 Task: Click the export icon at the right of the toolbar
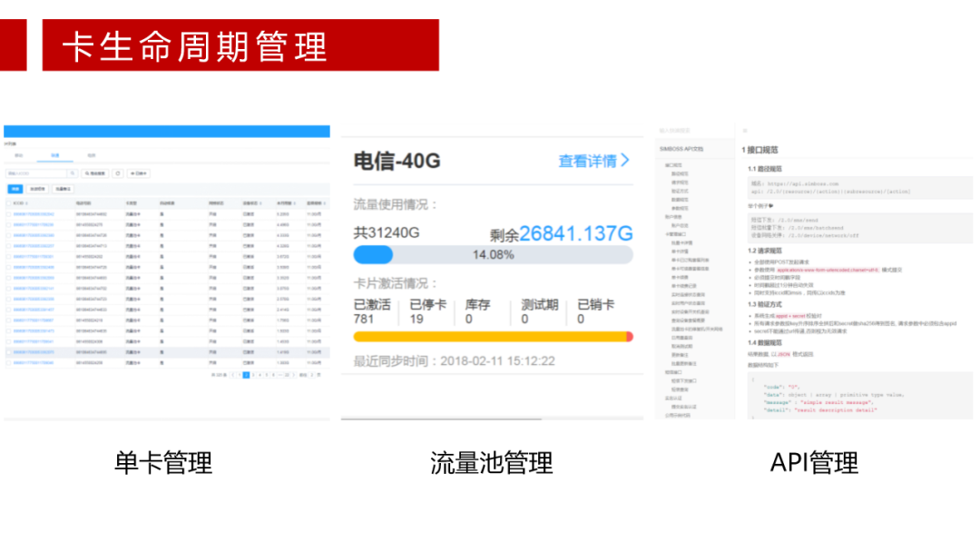point(138,173)
